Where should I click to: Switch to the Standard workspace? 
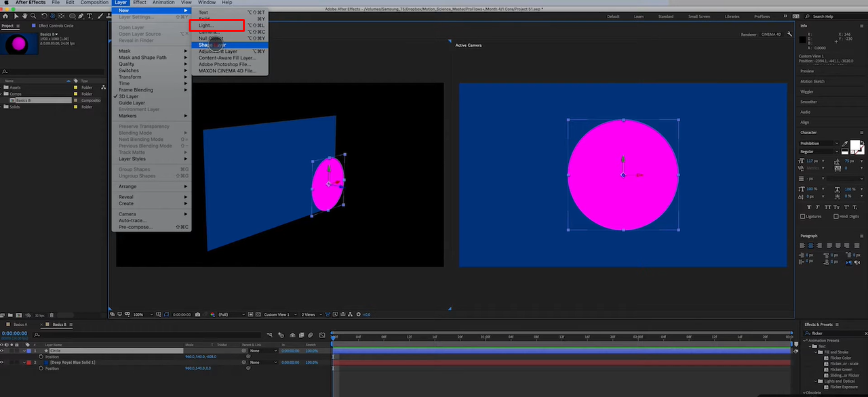pos(666,16)
